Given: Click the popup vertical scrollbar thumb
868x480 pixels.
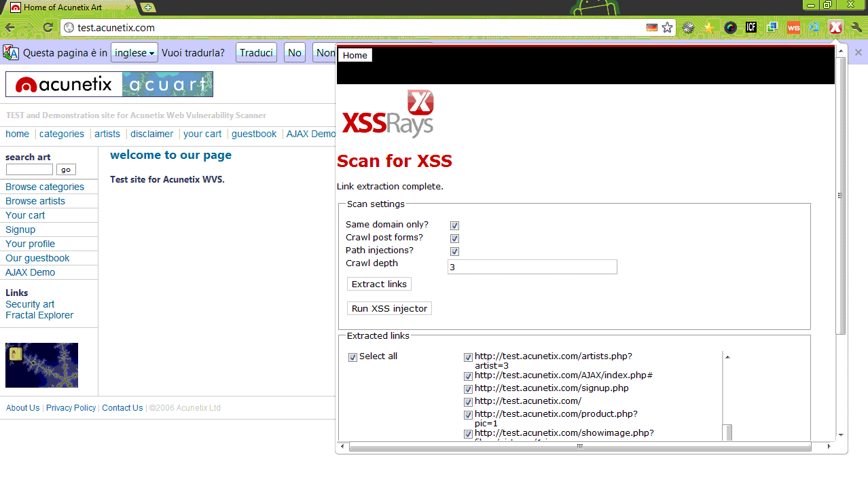Looking at the screenshot, I should 841,196.
